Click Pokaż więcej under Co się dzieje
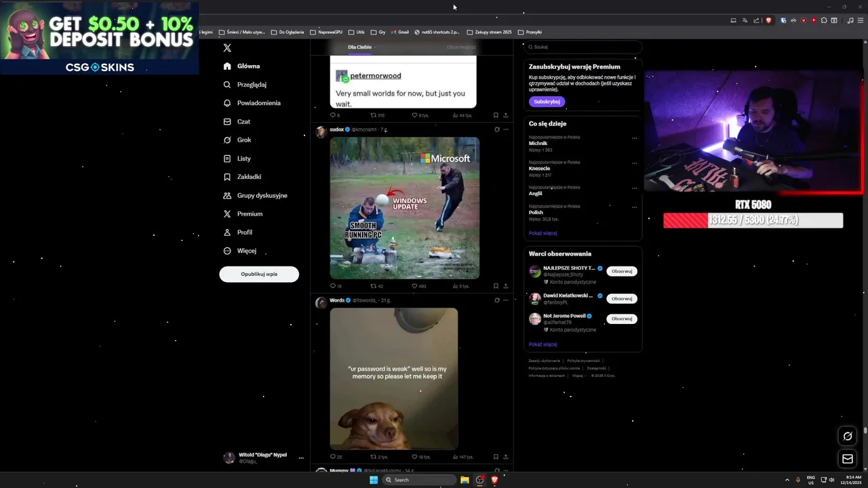 coord(542,233)
